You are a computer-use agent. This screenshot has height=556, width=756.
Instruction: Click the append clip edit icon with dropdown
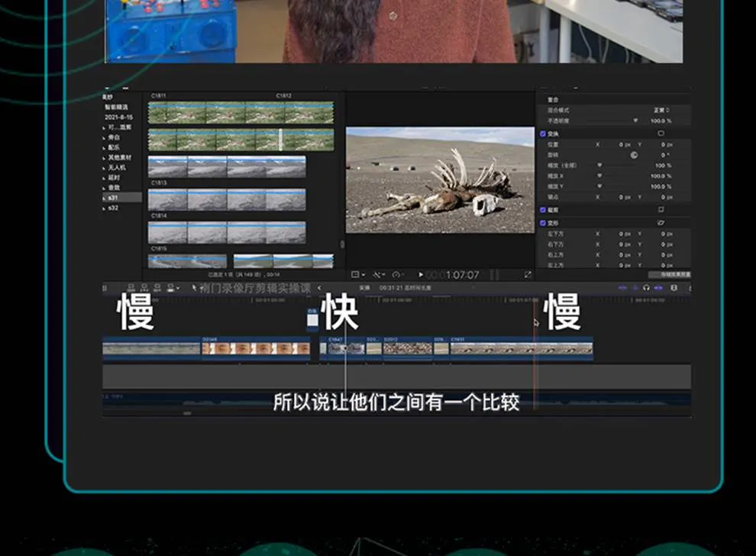pos(172,288)
